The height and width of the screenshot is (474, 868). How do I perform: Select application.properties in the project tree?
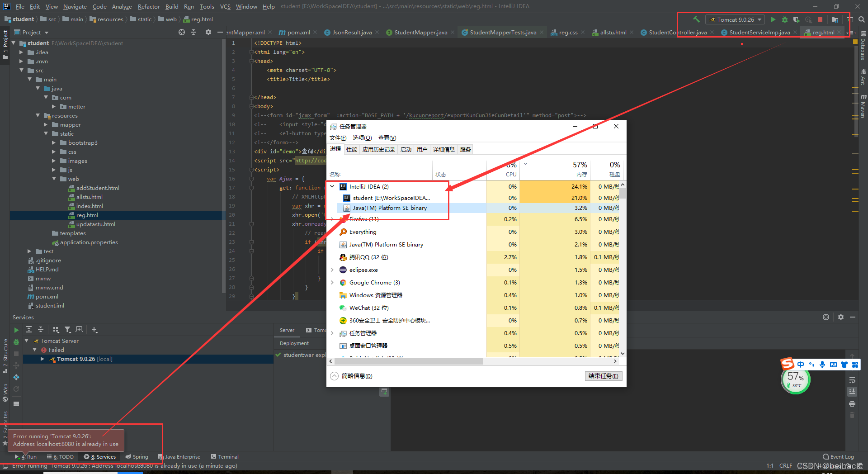(85, 242)
